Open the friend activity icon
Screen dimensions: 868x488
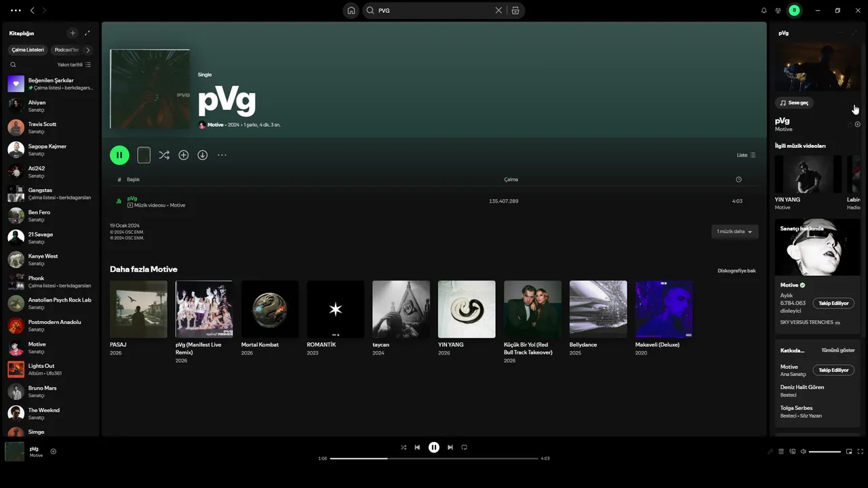pyautogui.click(x=778, y=10)
